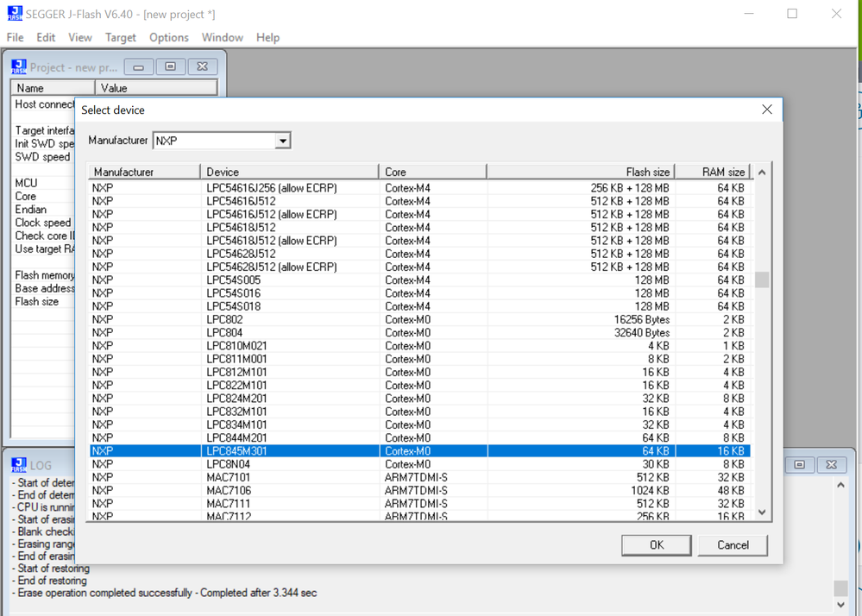Sort device list by Core column
This screenshot has height=616, width=862.
click(x=433, y=172)
